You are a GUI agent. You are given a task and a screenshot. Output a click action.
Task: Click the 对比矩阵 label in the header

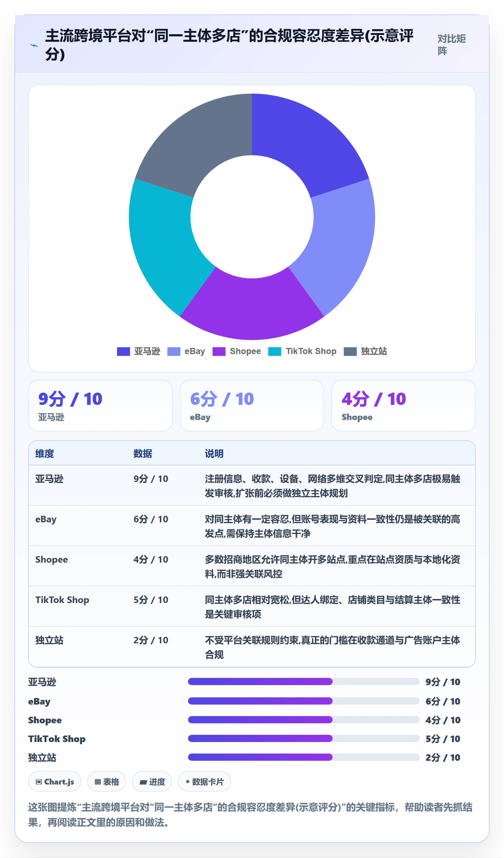pos(452,45)
